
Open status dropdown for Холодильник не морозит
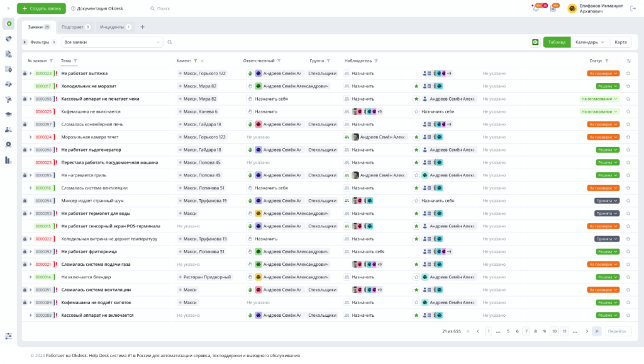608,86
